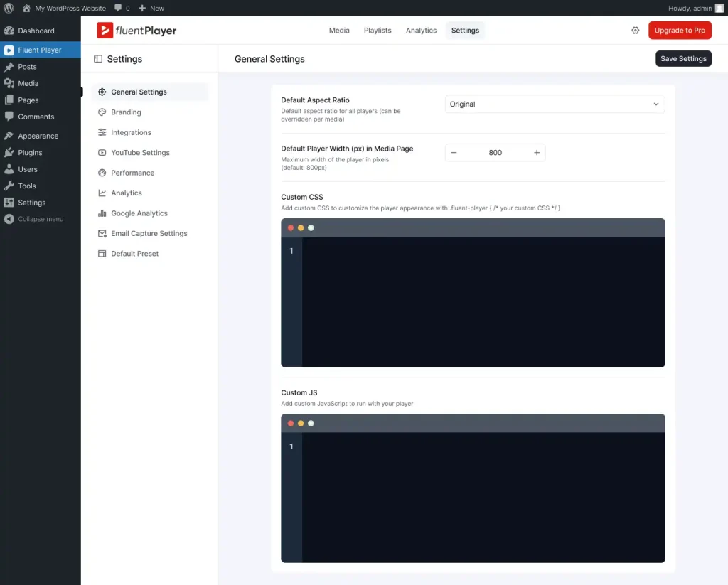Click the fluentPlayer logo
Screen dimensions: 728x585
coord(135,30)
